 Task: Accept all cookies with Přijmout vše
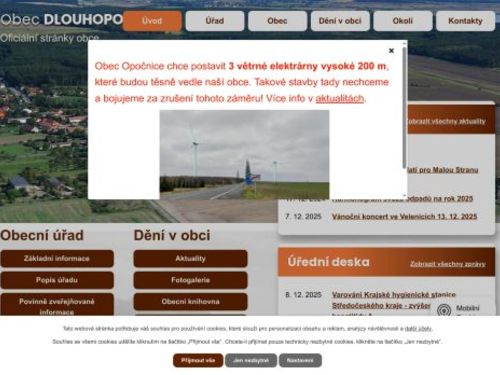[198, 360]
